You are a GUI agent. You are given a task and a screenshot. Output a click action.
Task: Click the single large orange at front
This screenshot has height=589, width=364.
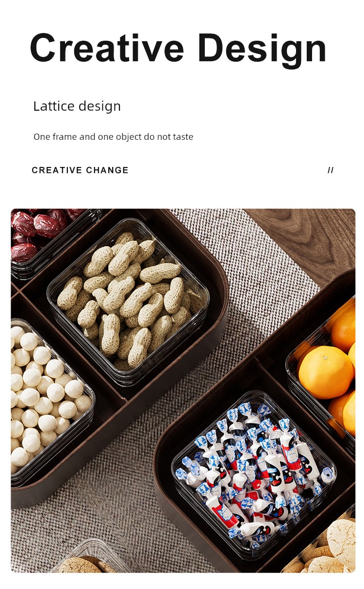pos(326,372)
